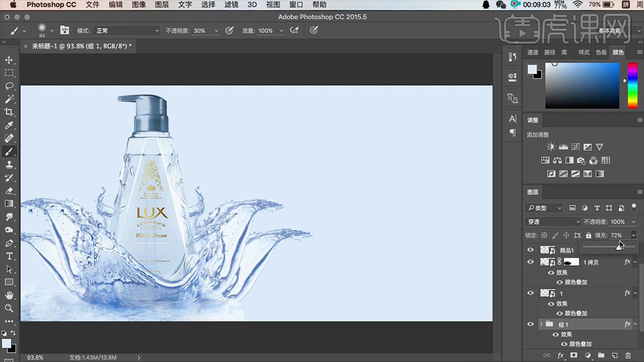Select the Lasso tool
Viewport: 644px width, 362px height.
9,86
